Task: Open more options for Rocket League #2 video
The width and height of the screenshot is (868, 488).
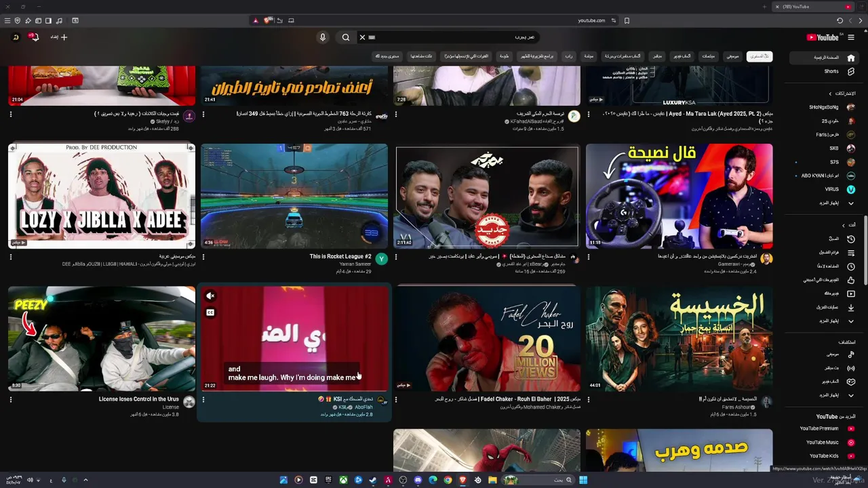Action: tap(203, 257)
